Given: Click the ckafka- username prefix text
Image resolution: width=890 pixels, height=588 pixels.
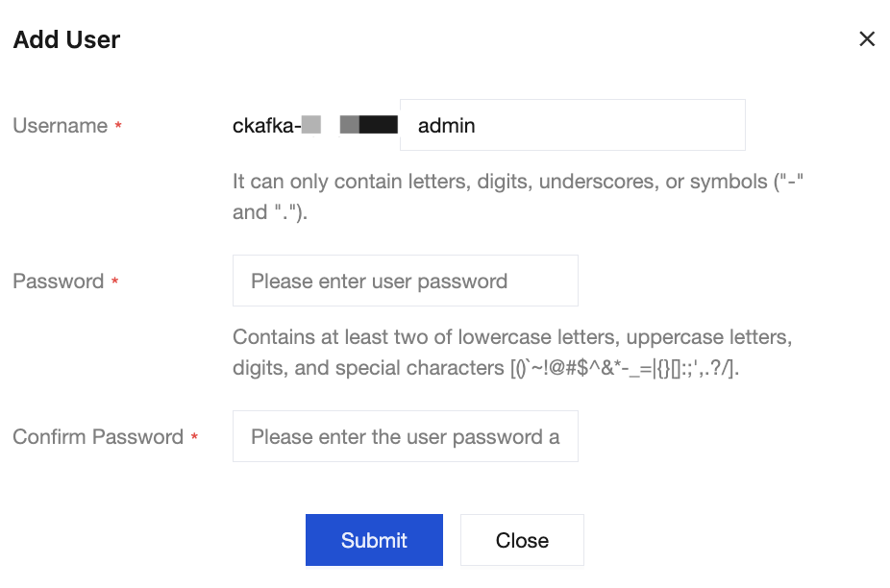Looking at the screenshot, I should pyautogui.click(x=266, y=126).
